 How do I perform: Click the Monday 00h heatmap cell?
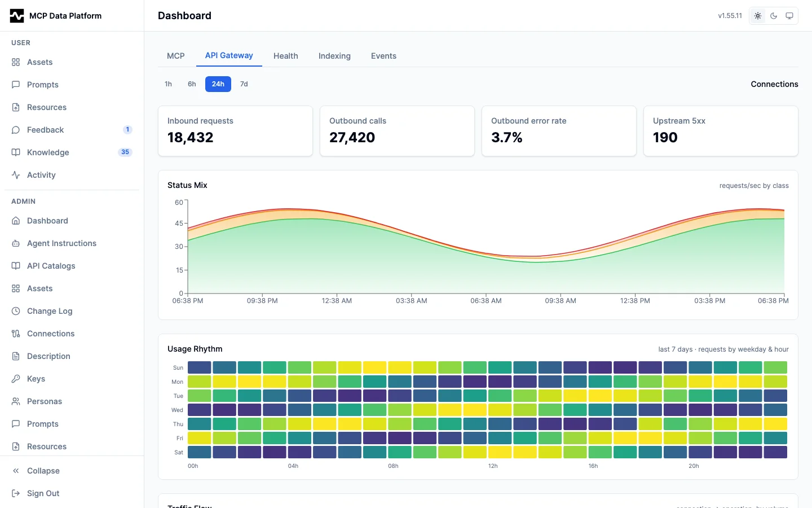tap(200, 382)
